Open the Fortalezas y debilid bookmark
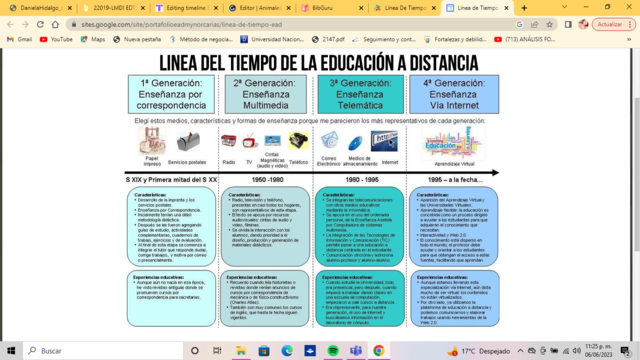 [455, 40]
